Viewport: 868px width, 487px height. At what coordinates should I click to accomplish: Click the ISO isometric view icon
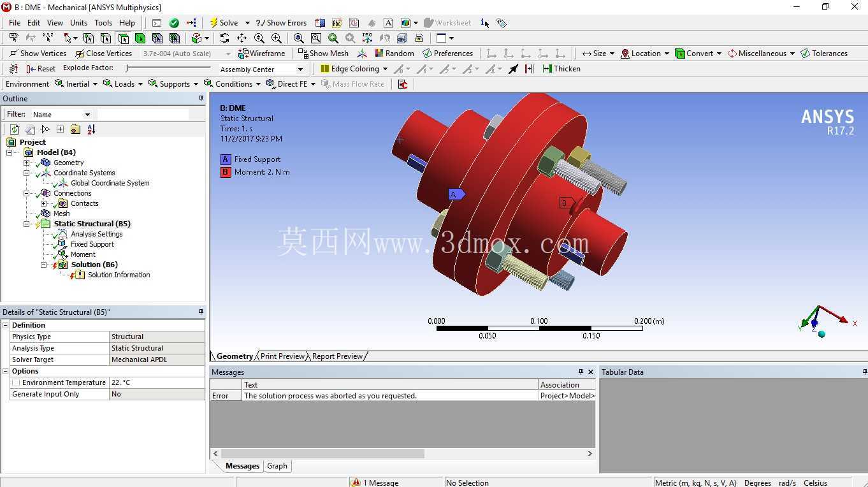(x=367, y=38)
